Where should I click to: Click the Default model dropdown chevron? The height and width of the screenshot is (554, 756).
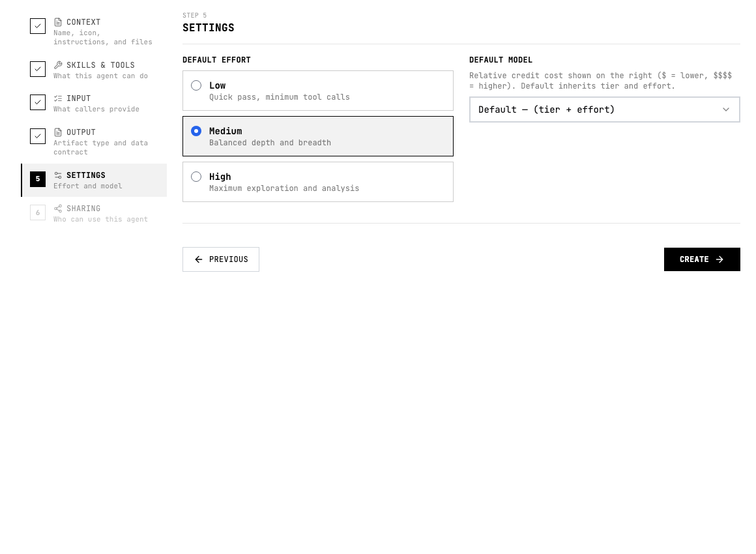(x=725, y=109)
